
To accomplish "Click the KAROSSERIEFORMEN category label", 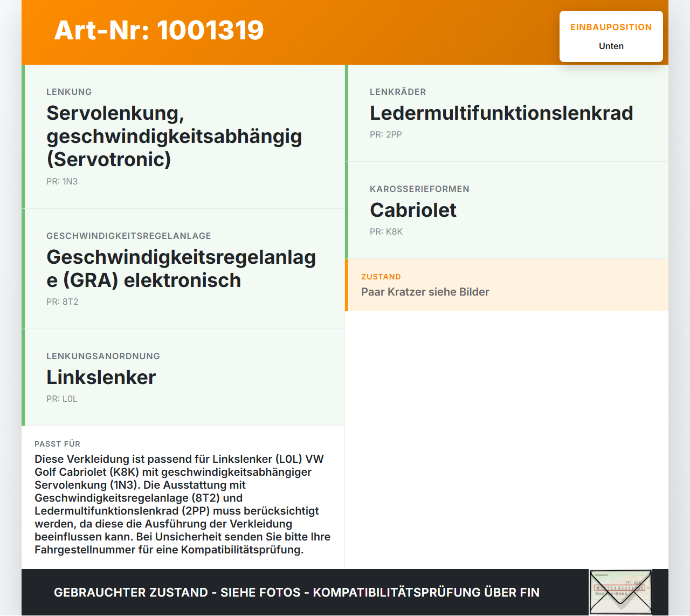I will [x=419, y=189].
